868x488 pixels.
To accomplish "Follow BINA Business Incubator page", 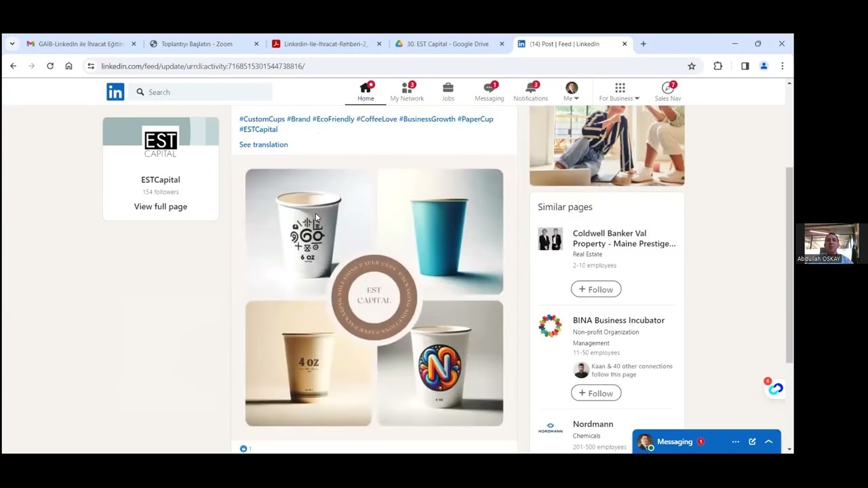I will click(596, 393).
